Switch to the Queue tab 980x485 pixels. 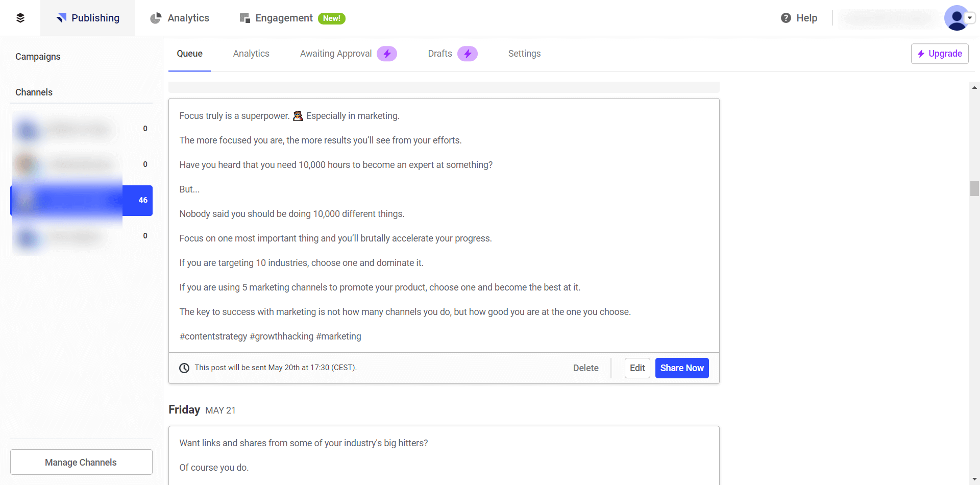189,54
